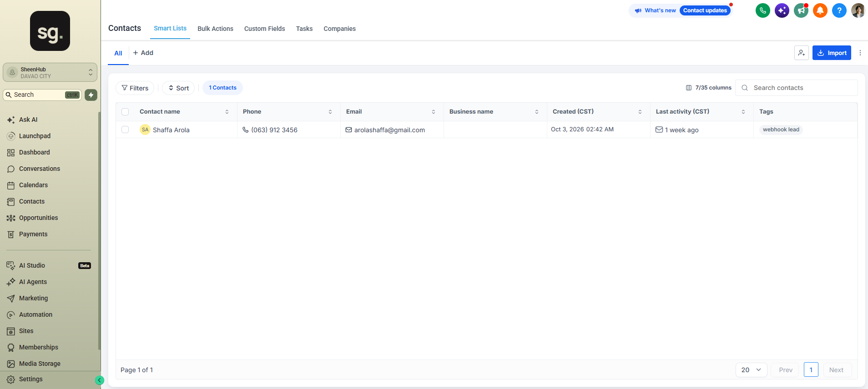The height and width of the screenshot is (389, 868).
Task: Switch to the Bulk Actions tab
Action: [x=215, y=29]
